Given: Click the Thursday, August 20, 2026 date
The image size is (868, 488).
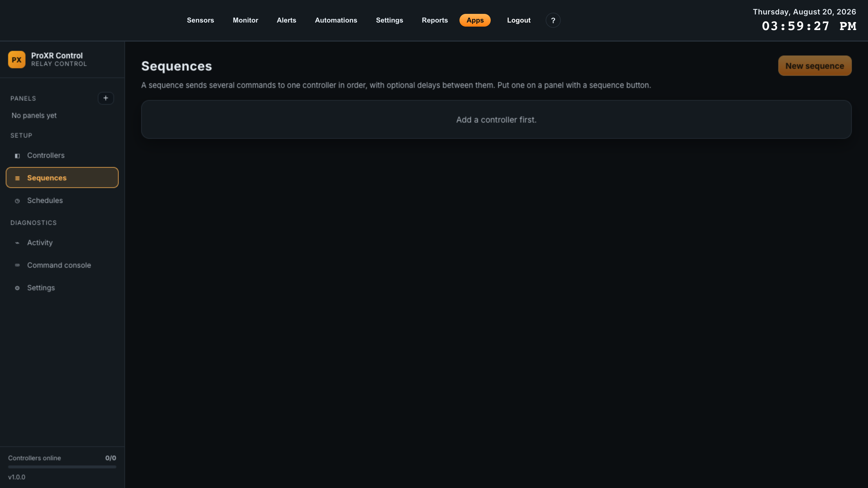Looking at the screenshot, I should tap(804, 12).
